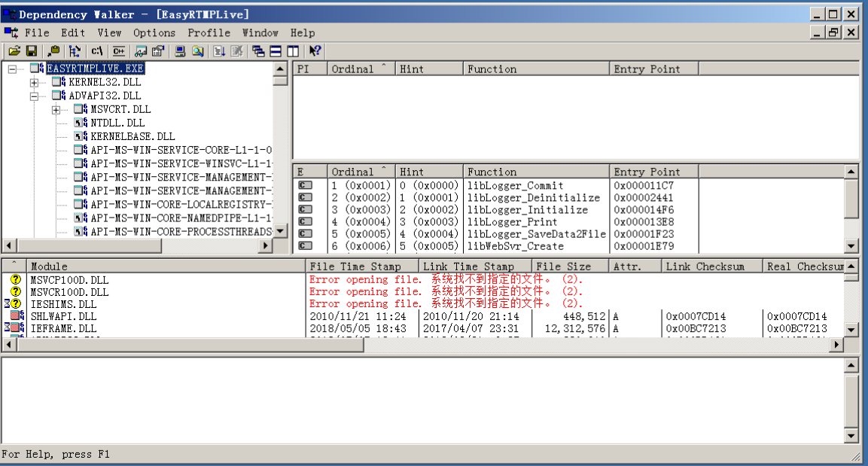Viewport: 868px width, 466px height.
Task: Select IESHIMS.DLL in the module list
Action: pos(63,304)
